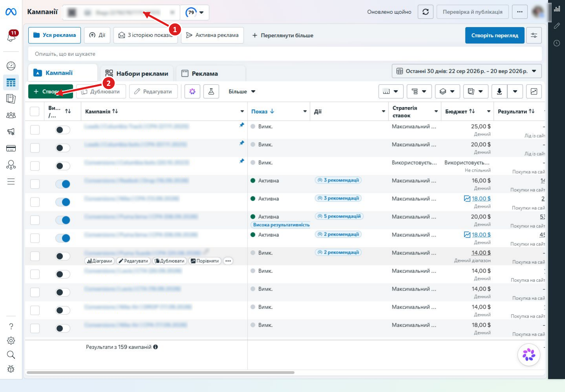Image resolution: width=565 pixels, height=392 pixels.
Task: Turn off the 16,00 $ active campaign toggle
Action: point(63,184)
